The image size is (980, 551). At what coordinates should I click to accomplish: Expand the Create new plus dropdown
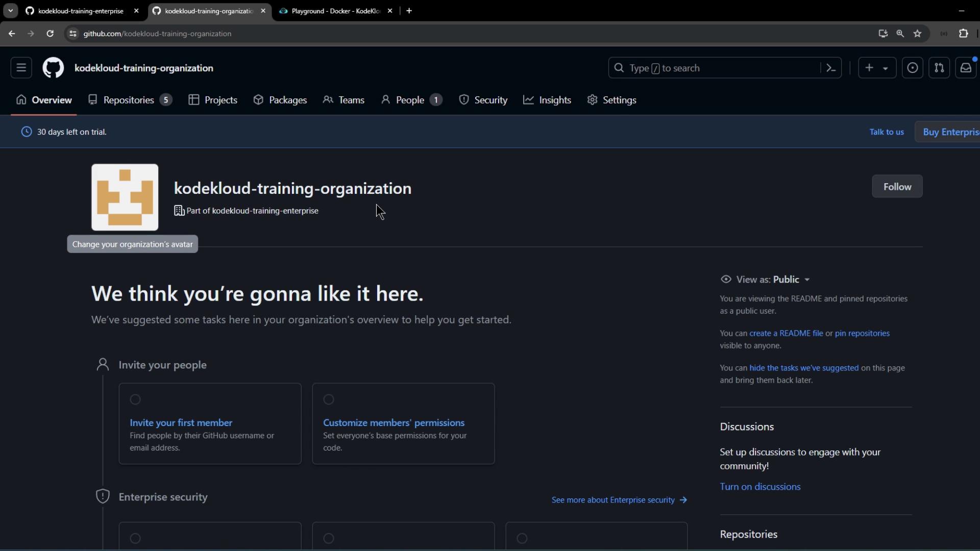876,68
